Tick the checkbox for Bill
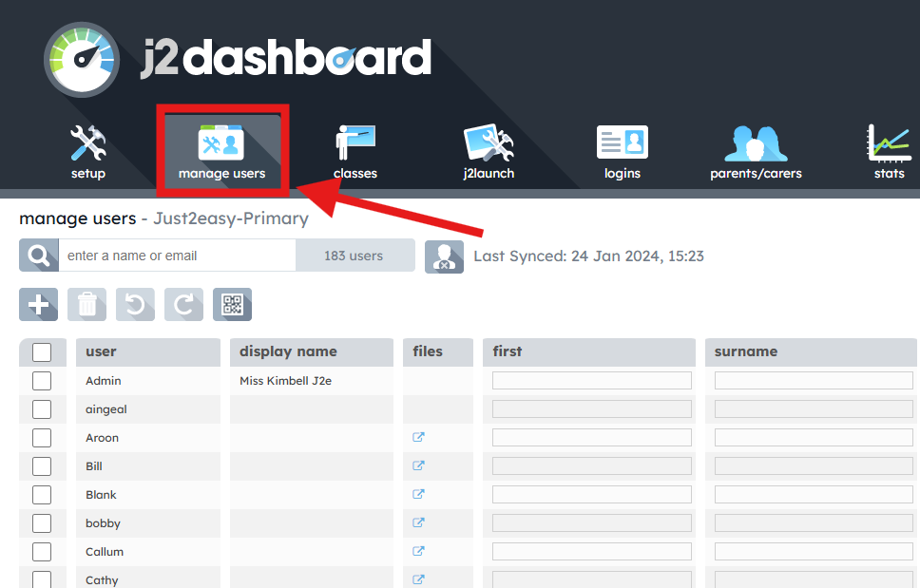The width and height of the screenshot is (920, 588). coord(42,466)
